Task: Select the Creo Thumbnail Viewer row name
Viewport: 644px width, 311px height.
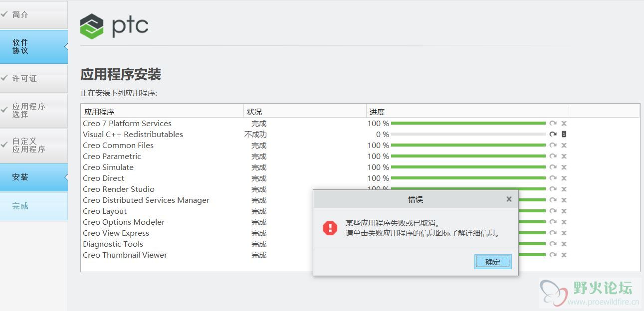Action: [125, 255]
